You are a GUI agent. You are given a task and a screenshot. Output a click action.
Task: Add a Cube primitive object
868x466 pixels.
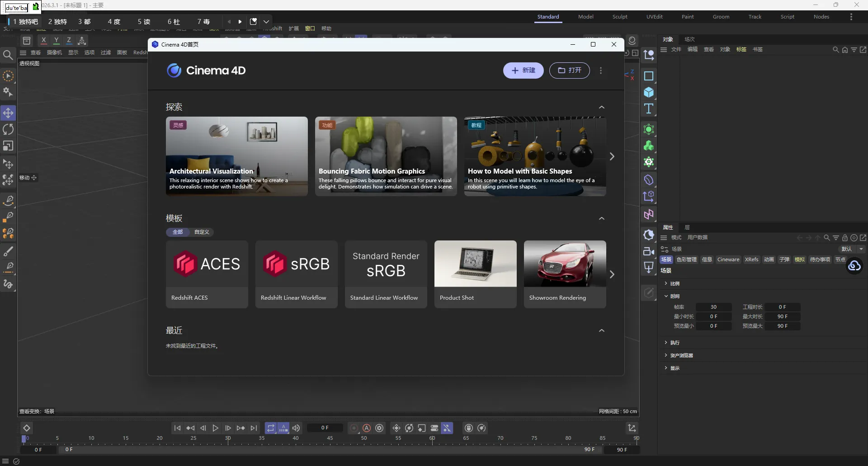tap(649, 92)
